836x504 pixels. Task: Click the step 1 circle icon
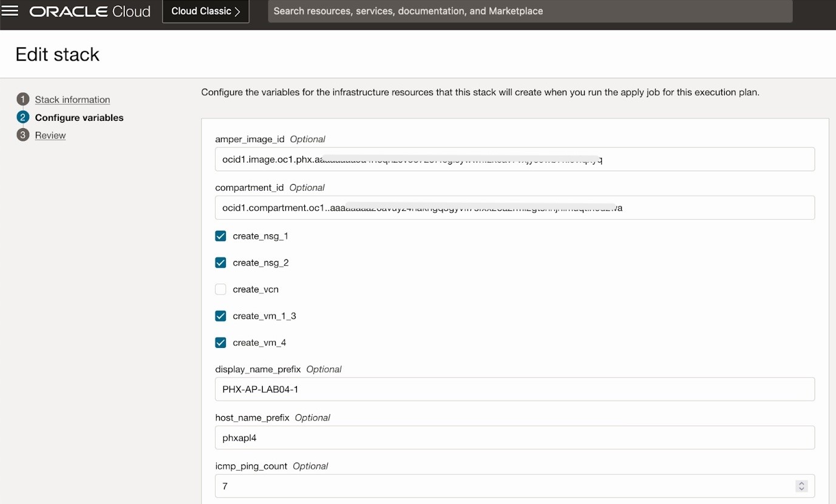click(x=23, y=100)
